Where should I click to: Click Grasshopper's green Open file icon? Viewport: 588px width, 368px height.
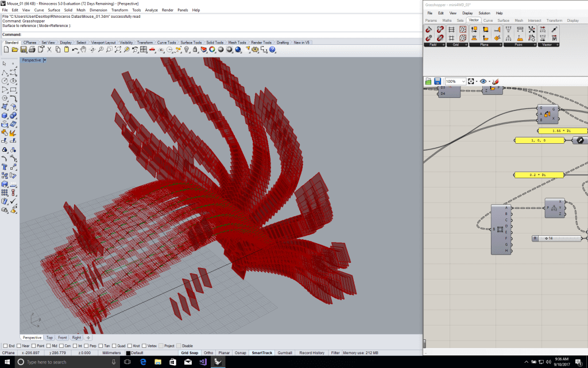pos(428,81)
